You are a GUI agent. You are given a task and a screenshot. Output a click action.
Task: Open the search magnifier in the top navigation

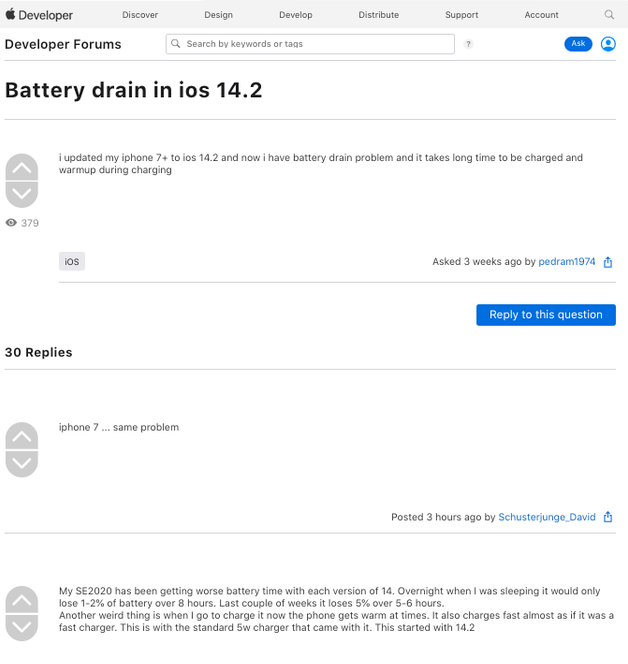click(x=609, y=15)
